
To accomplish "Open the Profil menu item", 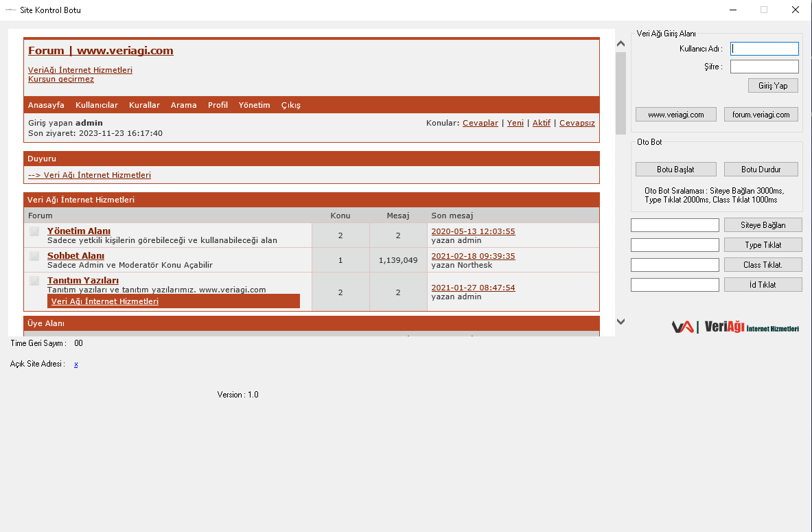I will 218,105.
